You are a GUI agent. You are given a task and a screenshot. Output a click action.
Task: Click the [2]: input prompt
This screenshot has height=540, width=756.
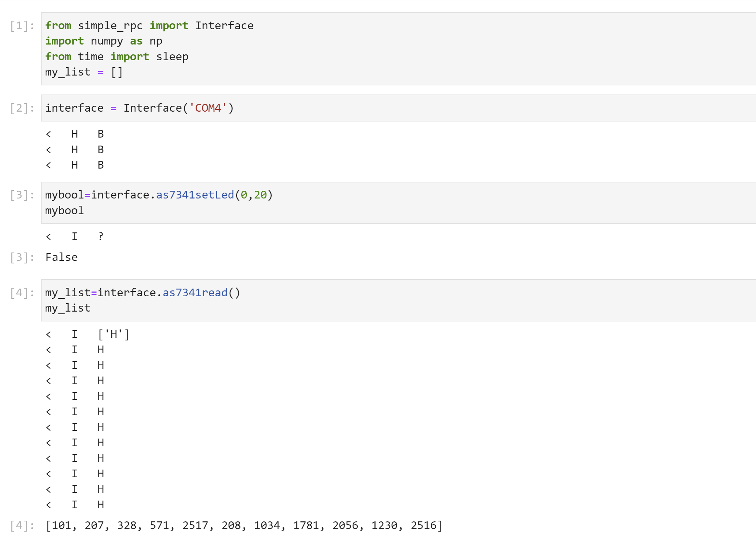[x=22, y=108]
